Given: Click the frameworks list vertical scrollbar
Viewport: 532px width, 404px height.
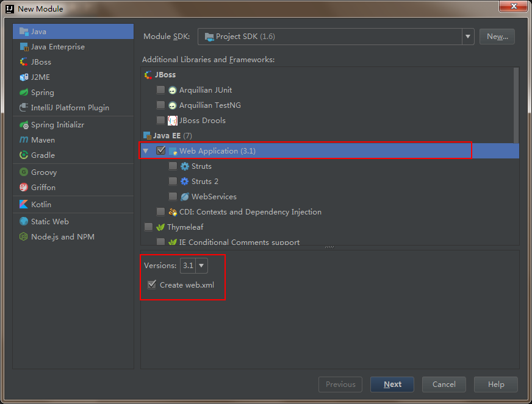Looking at the screenshot, I should 516,105.
